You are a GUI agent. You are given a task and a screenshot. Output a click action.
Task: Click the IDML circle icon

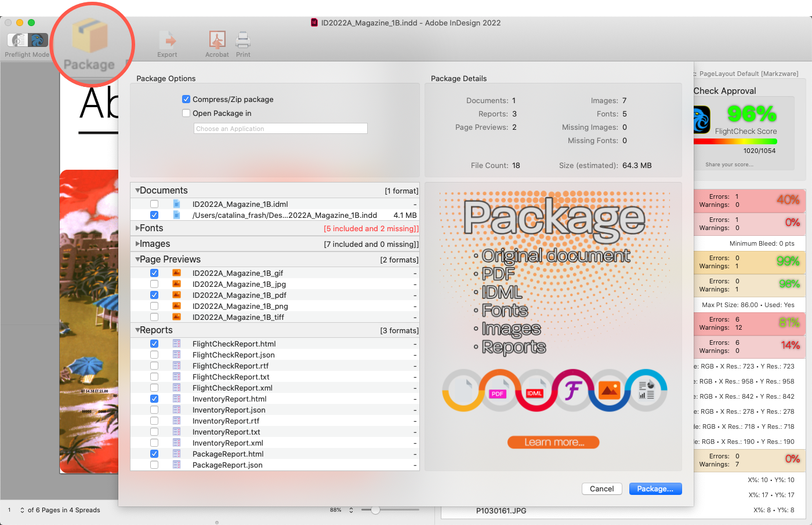click(535, 391)
